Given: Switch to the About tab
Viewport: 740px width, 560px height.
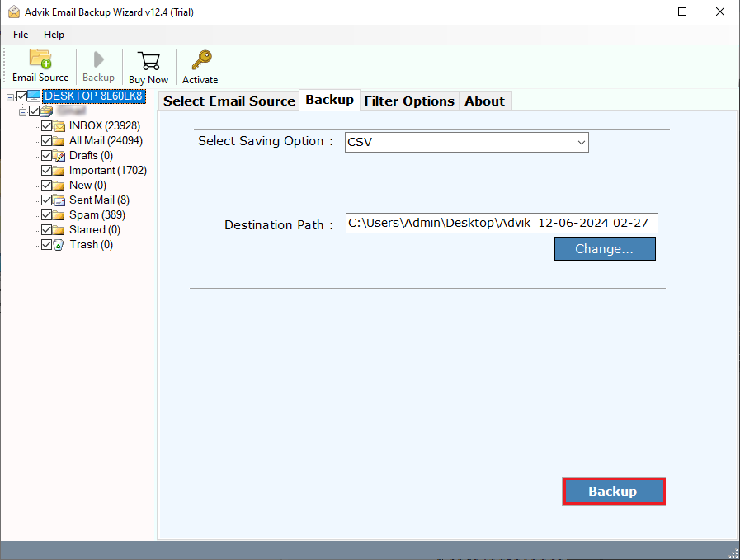Looking at the screenshot, I should coord(485,101).
